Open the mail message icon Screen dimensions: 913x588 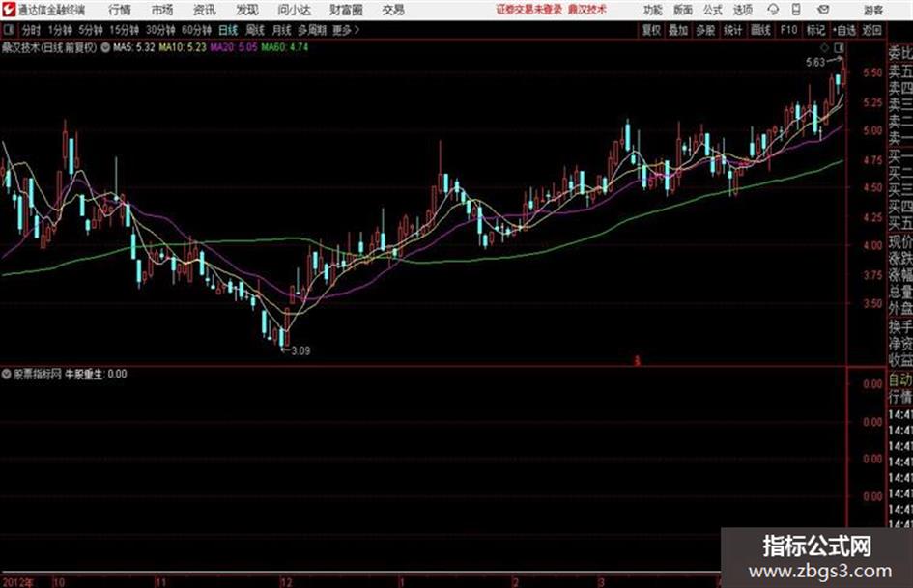tap(823, 10)
